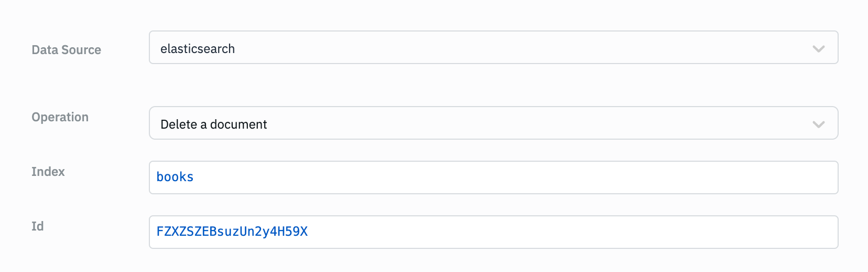
Task: Click the FZXZSZEBsuzUn2y4H59X id value
Action: coord(232,232)
